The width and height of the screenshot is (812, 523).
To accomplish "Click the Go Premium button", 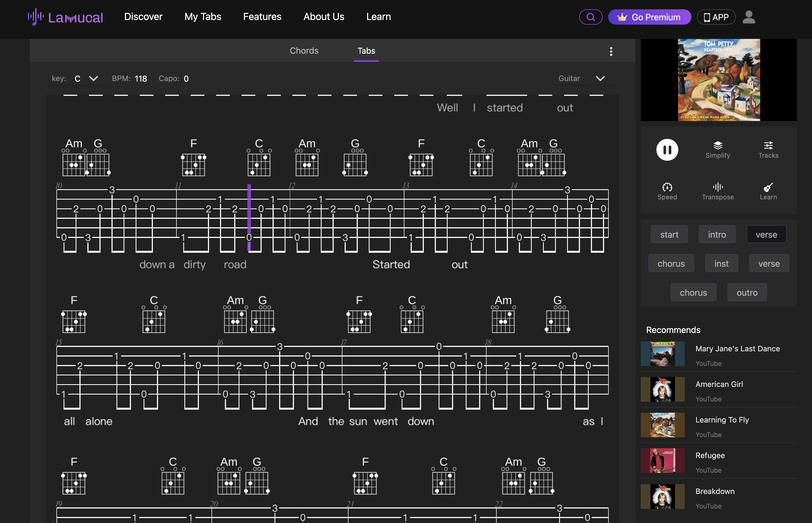I will (649, 17).
